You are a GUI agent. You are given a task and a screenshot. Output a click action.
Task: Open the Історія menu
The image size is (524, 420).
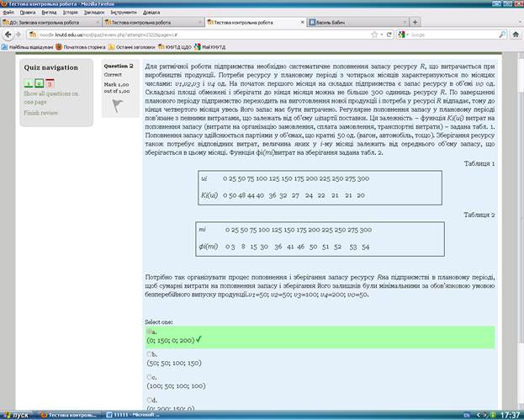[70, 13]
